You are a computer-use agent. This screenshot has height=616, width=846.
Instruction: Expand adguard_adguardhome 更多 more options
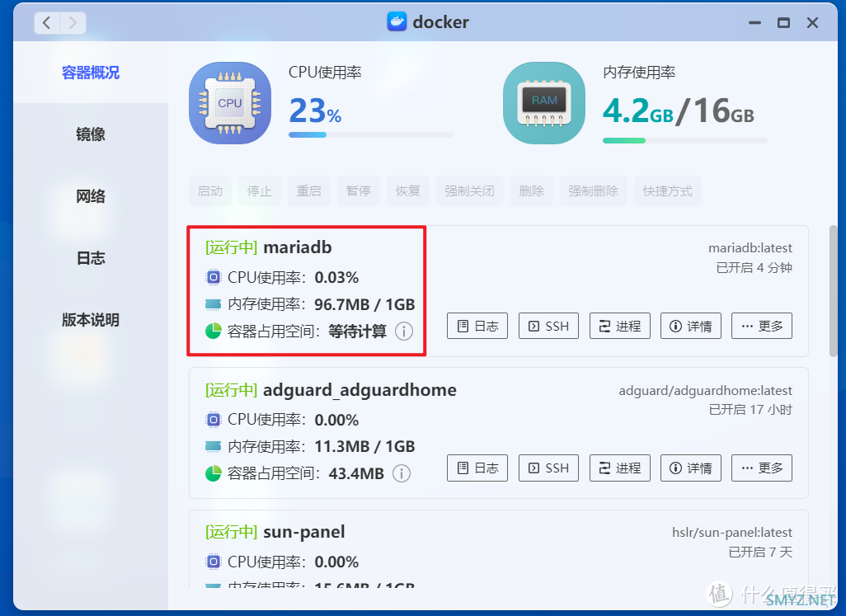click(x=762, y=468)
